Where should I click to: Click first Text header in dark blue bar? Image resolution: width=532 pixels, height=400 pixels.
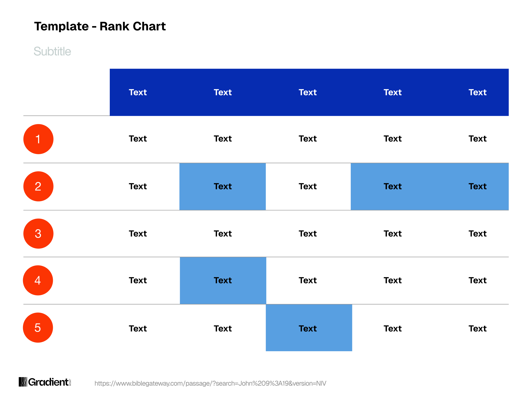[138, 92]
